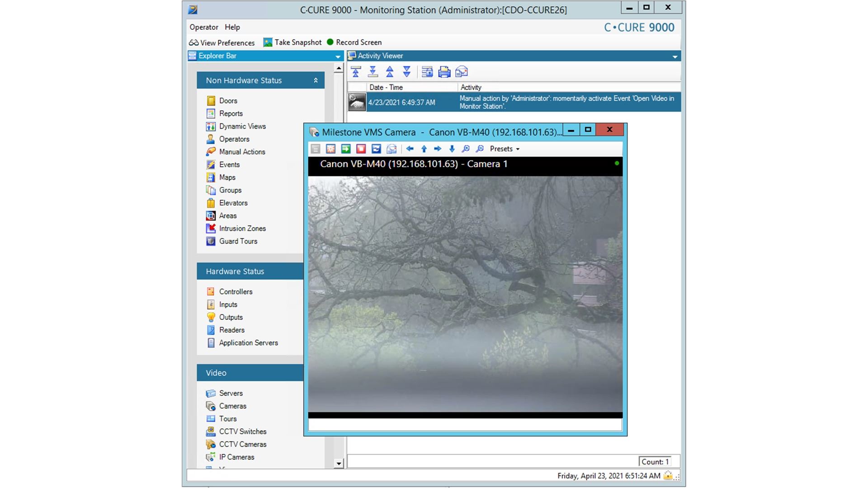The height and width of the screenshot is (488, 868).
Task: Open Manual Actions item
Action: (x=236, y=152)
